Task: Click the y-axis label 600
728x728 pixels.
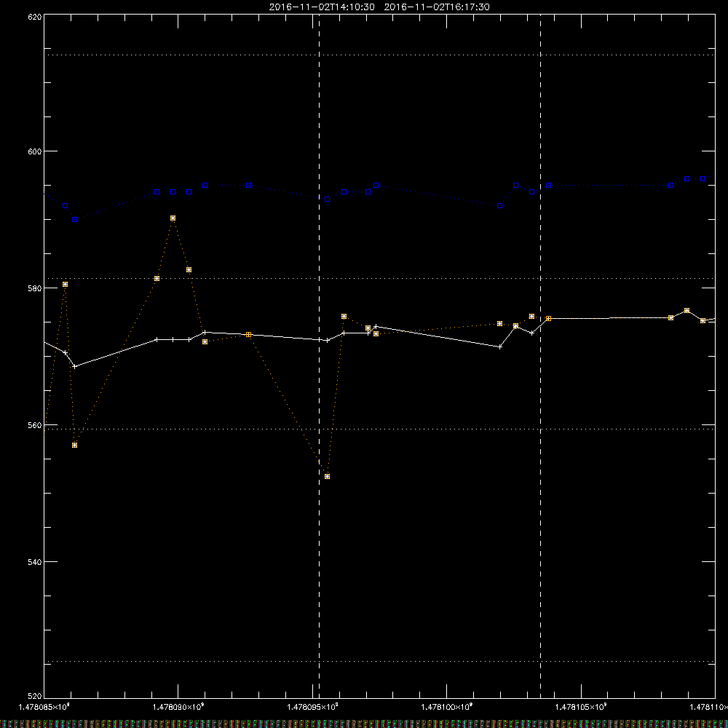Action: 36,151
